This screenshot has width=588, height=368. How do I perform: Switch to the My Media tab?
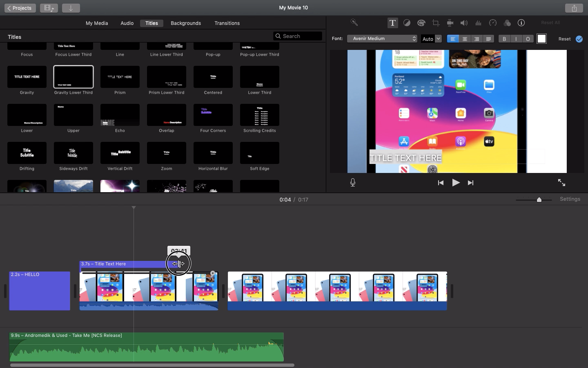(x=97, y=23)
